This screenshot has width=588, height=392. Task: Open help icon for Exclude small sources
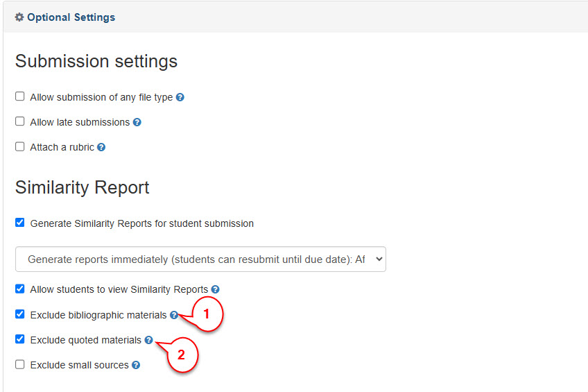136,365
